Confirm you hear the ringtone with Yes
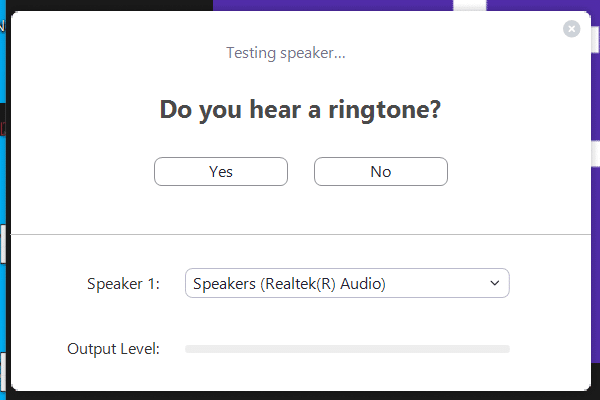 (221, 172)
